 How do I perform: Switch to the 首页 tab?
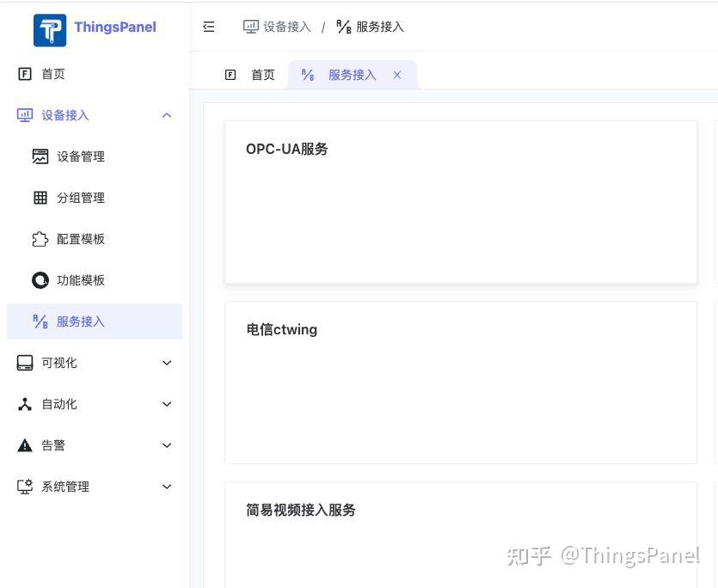254,75
